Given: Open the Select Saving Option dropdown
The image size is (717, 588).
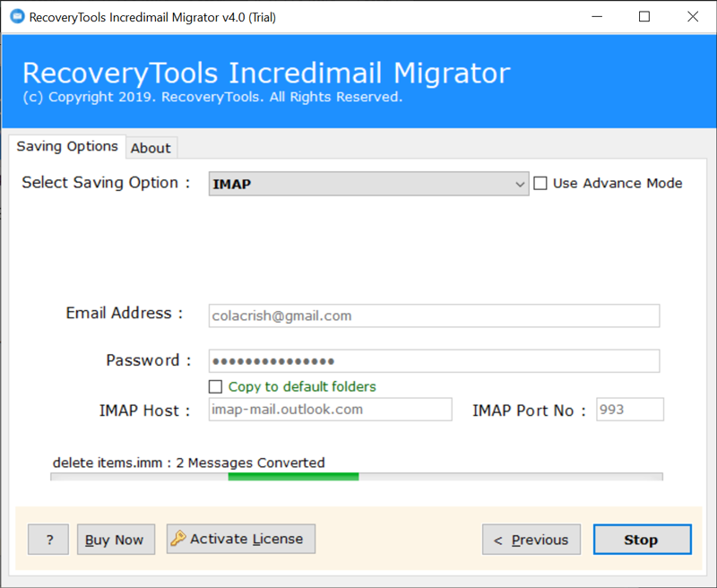Looking at the screenshot, I should [x=368, y=184].
